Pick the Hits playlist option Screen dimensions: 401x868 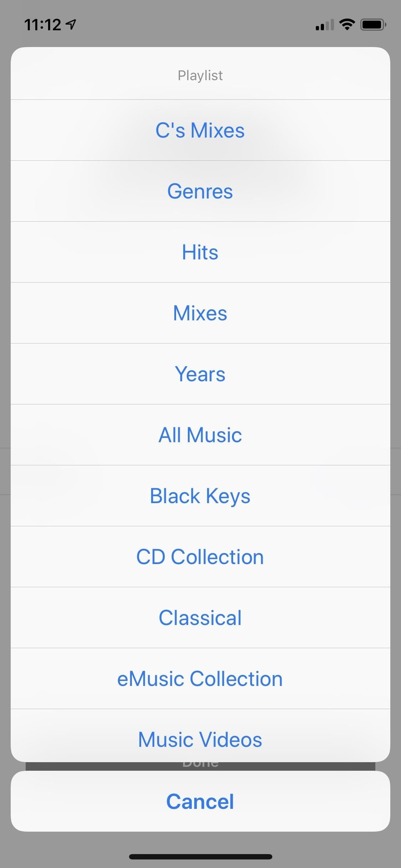pyautogui.click(x=200, y=252)
